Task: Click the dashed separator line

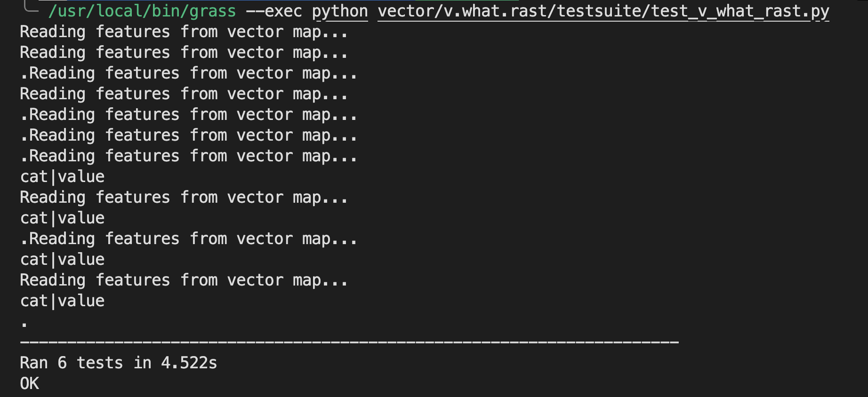Action: 348,342
